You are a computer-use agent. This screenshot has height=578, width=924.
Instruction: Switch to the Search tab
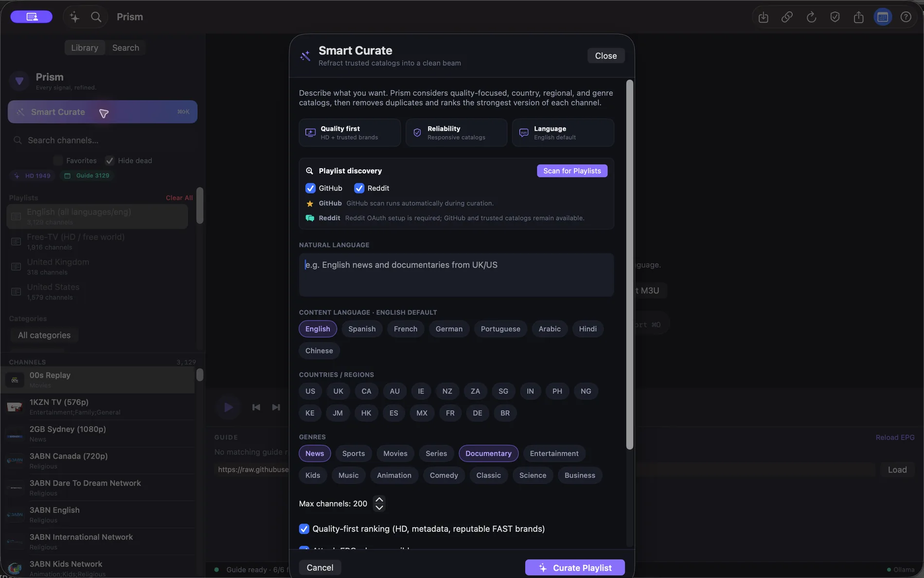(125, 48)
